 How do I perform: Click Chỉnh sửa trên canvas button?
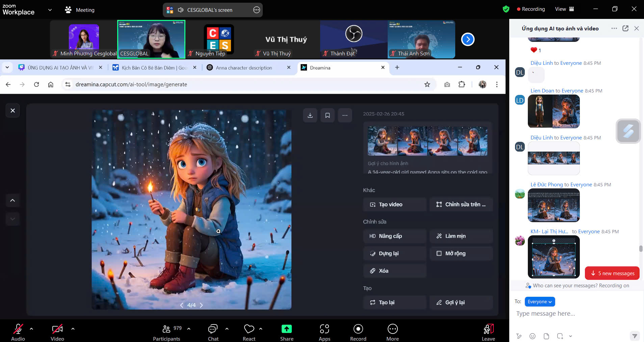(x=461, y=205)
